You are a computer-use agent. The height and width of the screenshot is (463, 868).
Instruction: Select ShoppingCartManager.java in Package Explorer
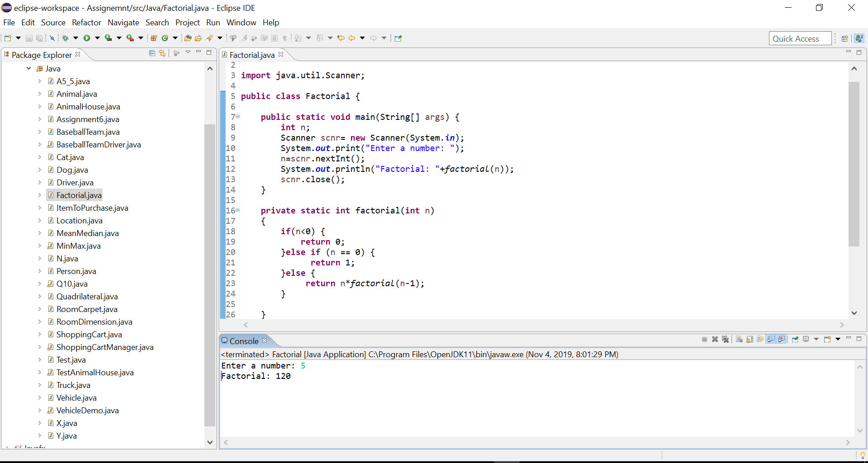pyautogui.click(x=105, y=347)
